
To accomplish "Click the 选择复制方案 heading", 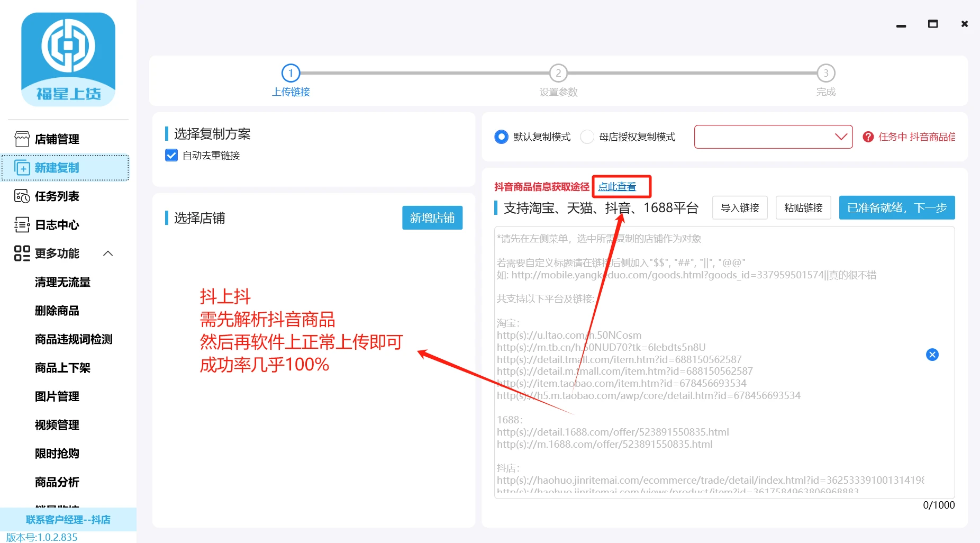I will [x=212, y=134].
